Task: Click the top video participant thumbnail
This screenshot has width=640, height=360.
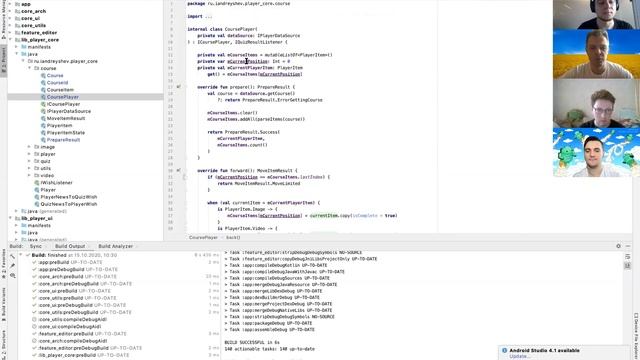Action: (596, 15)
